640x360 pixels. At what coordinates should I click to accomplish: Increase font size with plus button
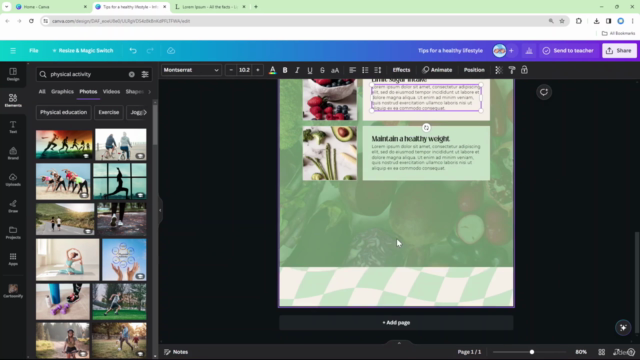[258, 70]
